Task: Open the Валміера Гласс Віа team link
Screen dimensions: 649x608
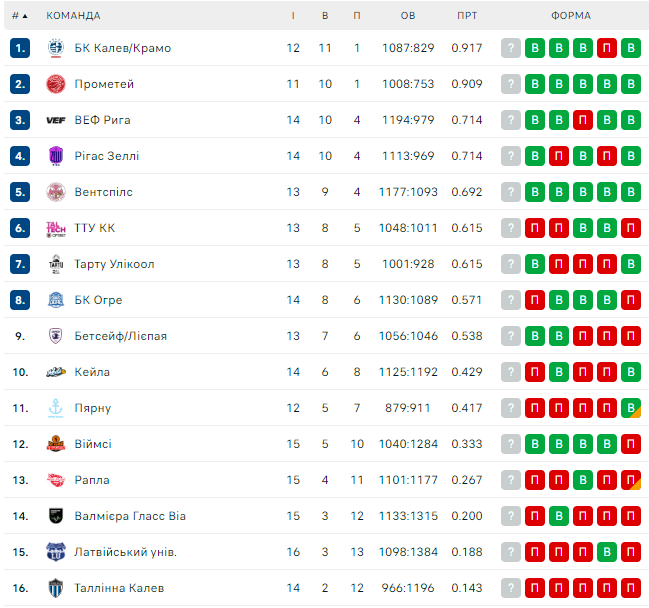Action: pos(130,516)
